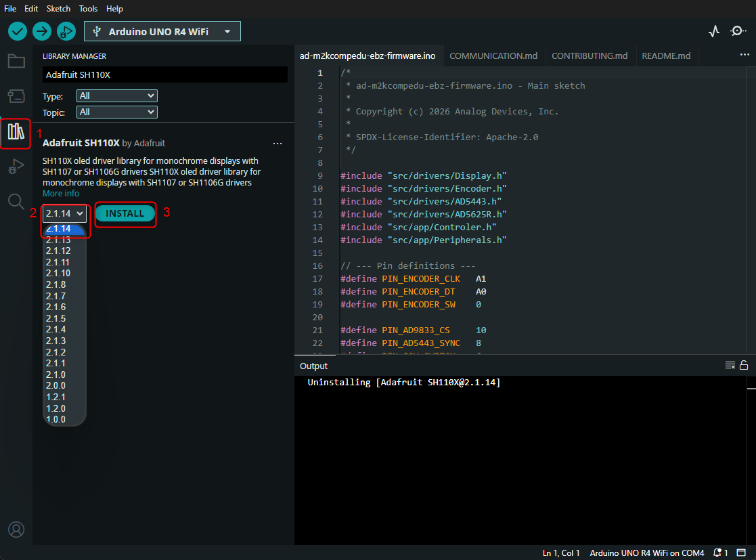The width and height of the screenshot is (756, 560).
Task: Click Arduino UNO R4 WiFi on COM4 status
Action: 647,553
